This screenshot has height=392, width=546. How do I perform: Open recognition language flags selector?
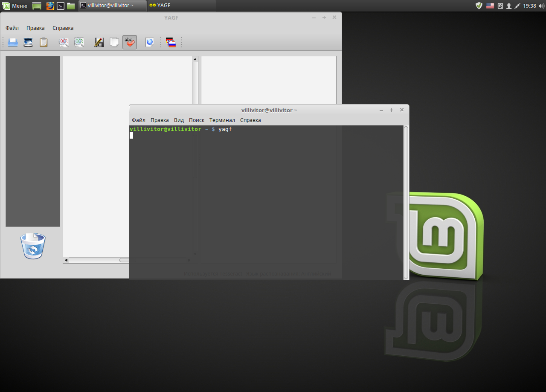coord(171,42)
